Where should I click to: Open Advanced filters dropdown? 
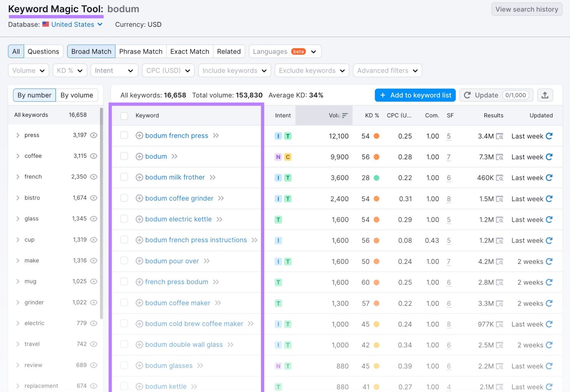pos(388,70)
